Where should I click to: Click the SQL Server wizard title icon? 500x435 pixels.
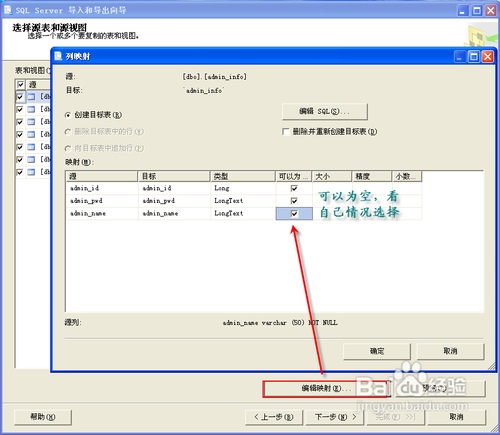[x=8, y=10]
